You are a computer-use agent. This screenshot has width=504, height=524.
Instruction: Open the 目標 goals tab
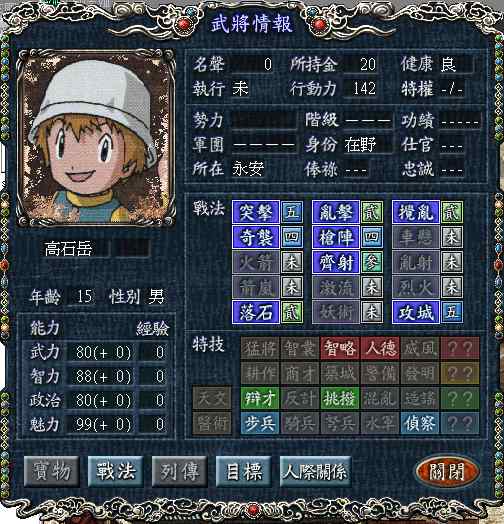pos(244,471)
